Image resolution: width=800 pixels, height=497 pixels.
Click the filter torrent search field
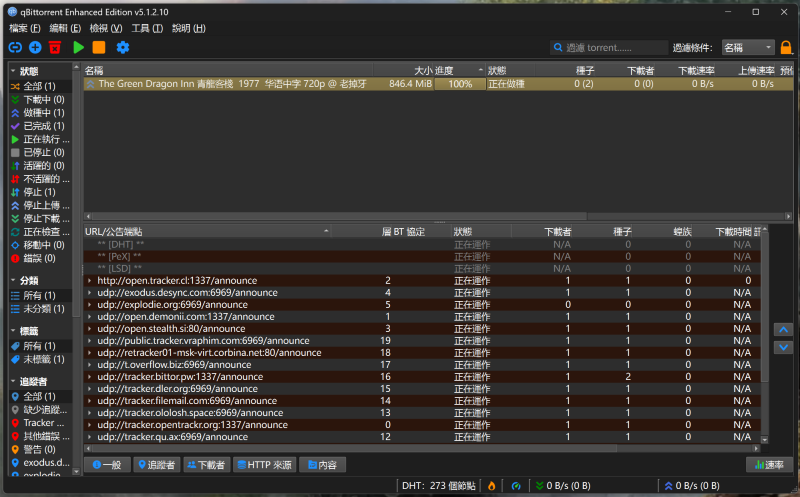pyautogui.click(x=609, y=47)
